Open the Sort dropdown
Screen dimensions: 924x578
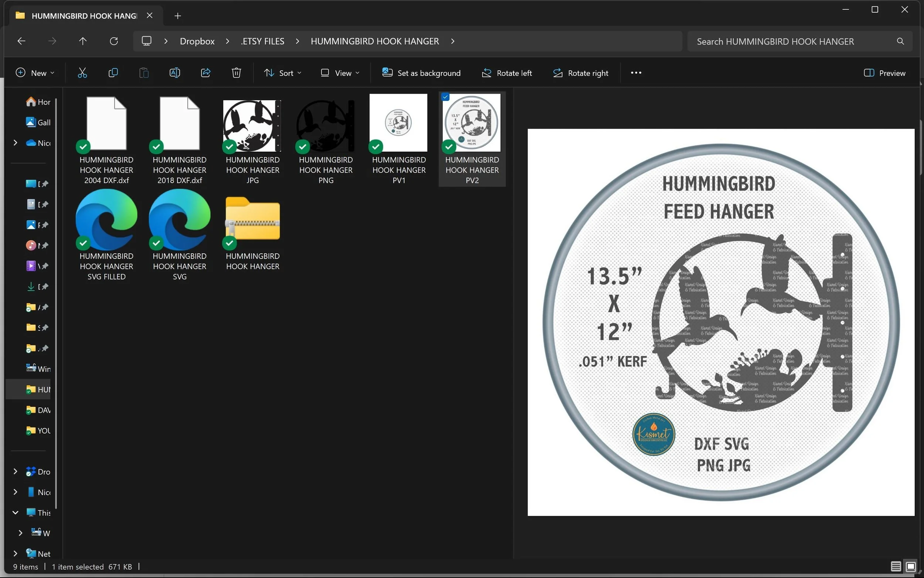[283, 72]
